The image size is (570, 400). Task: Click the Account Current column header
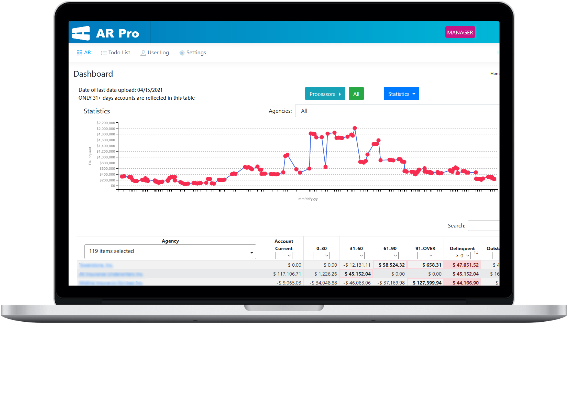(284, 245)
